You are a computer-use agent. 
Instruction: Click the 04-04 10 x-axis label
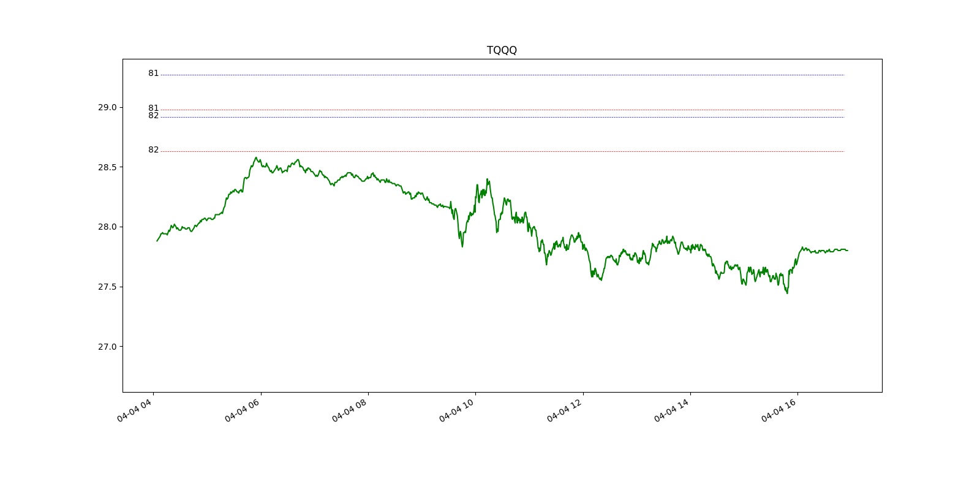456,410
